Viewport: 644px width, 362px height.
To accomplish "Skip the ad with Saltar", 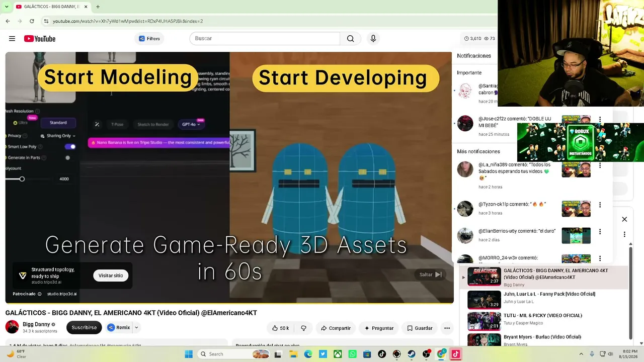I will [x=431, y=275].
